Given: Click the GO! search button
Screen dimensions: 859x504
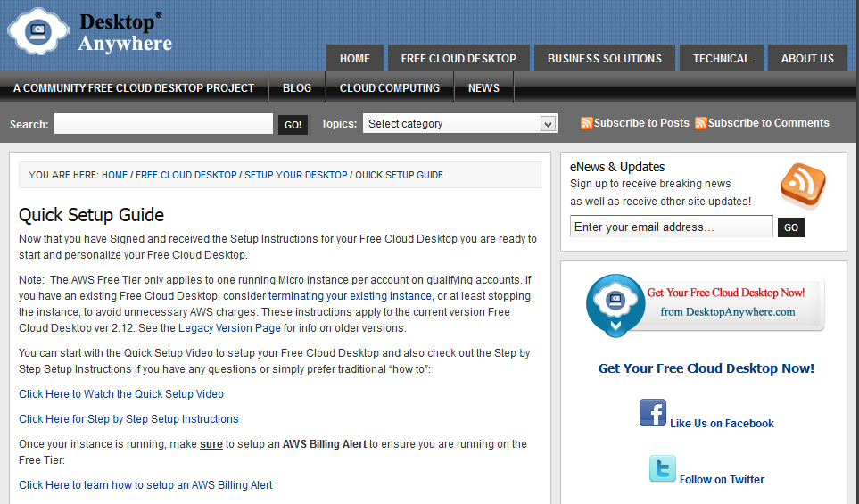Looking at the screenshot, I should 293,125.
